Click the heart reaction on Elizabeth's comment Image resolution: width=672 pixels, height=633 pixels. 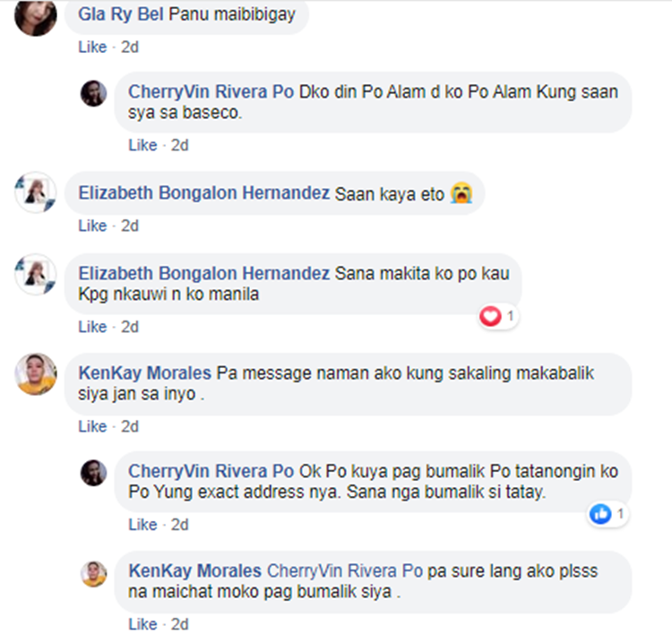[490, 317]
